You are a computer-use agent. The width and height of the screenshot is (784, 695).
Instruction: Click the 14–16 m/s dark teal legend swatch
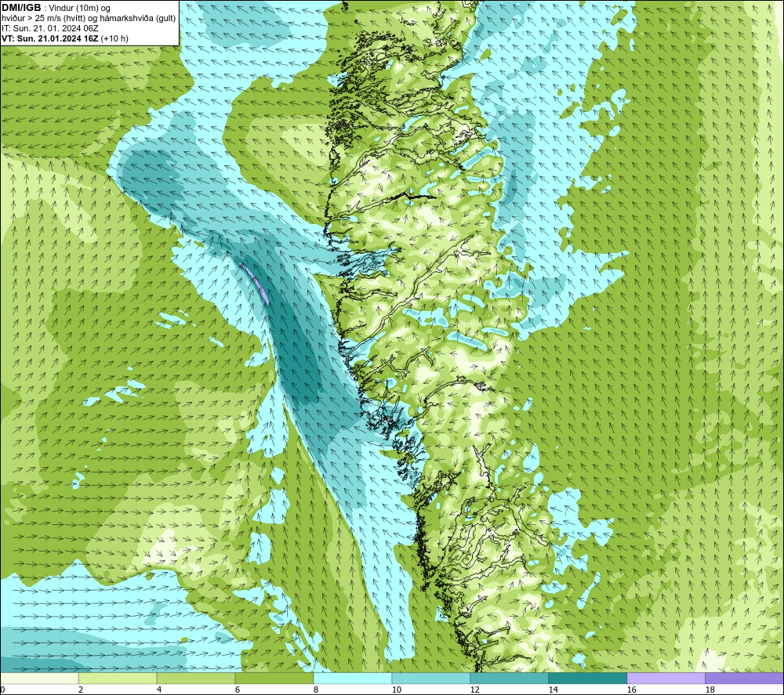(x=587, y=679)
